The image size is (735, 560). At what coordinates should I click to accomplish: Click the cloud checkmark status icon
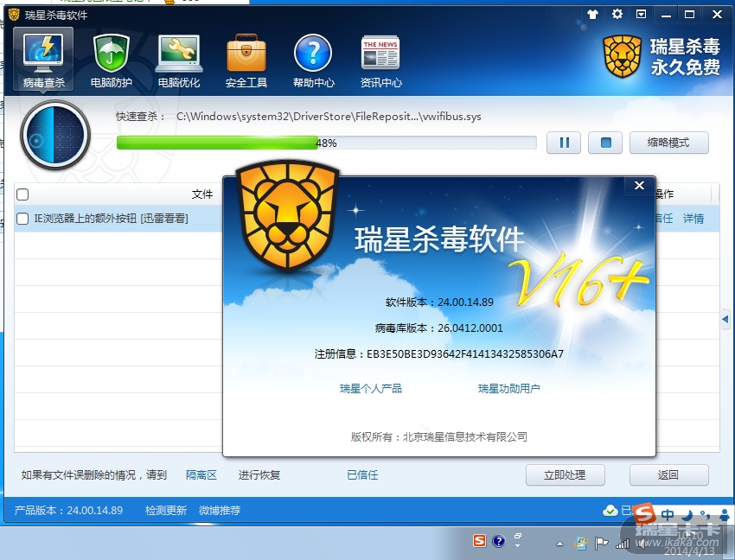[610, 511]
